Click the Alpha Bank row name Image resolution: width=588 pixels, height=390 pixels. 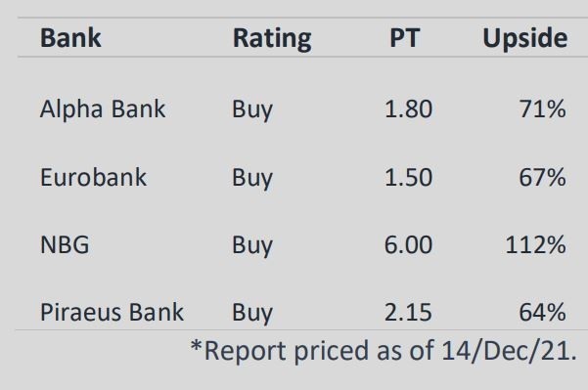pos(103,110)
